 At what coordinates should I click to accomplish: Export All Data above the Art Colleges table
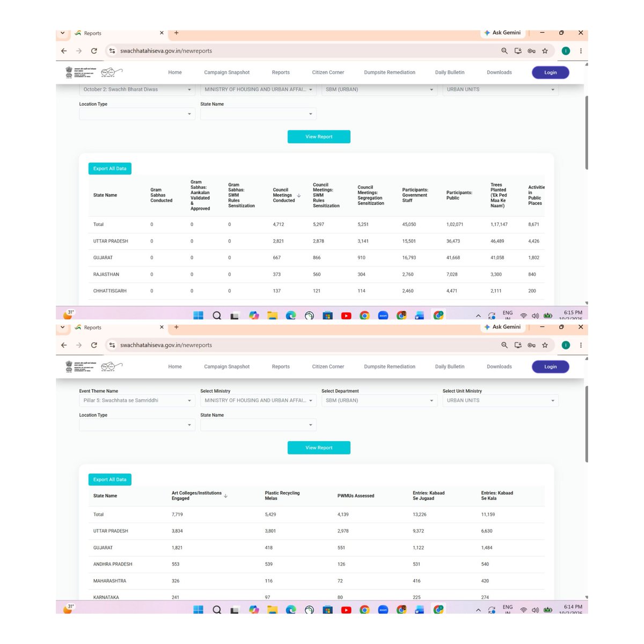coord(110,480)
